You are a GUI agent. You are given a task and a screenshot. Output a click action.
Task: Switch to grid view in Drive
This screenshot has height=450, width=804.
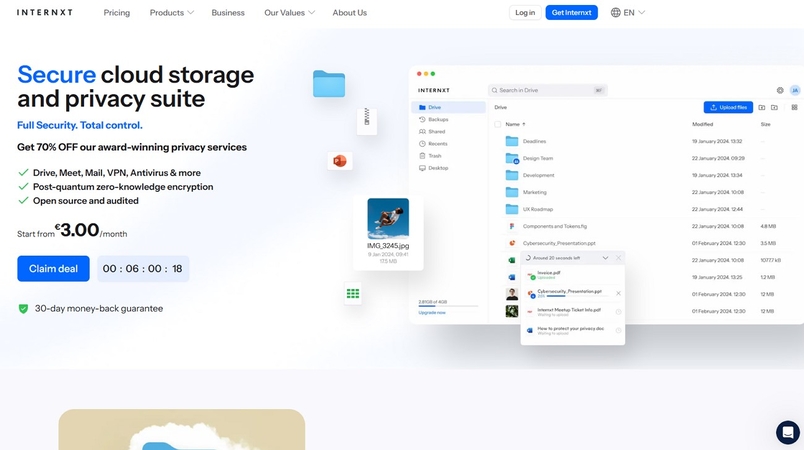coord(794,107)
